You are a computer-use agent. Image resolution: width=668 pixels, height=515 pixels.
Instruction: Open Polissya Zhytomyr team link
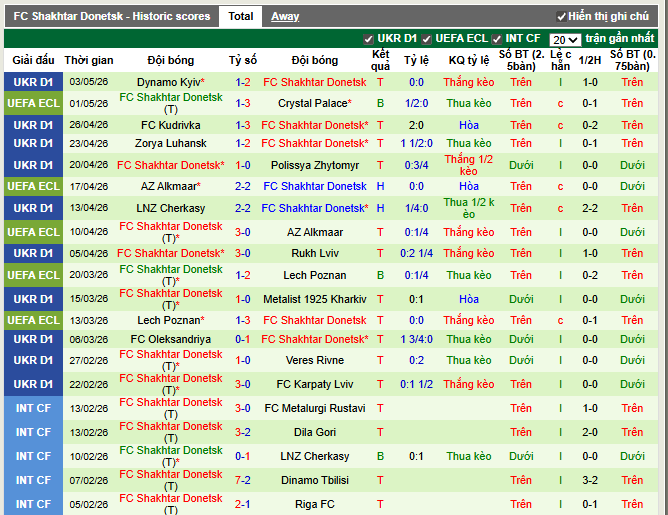click(x=315, y=165)
